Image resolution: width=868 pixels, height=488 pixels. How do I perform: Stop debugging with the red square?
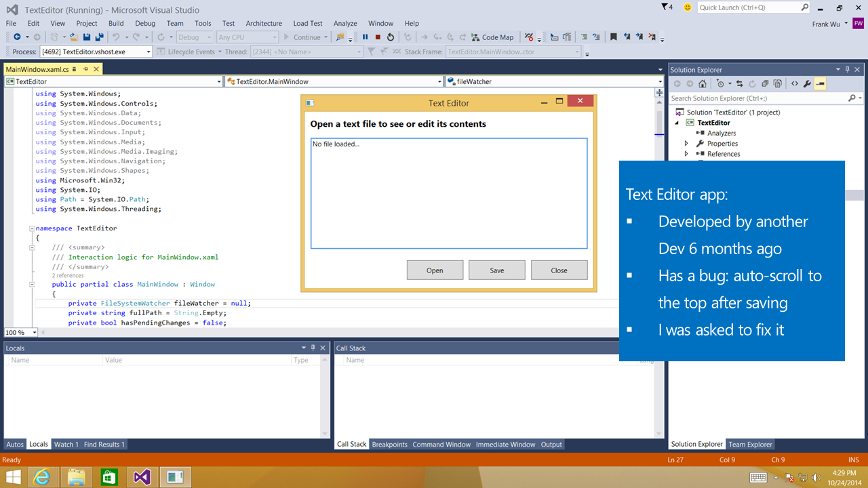(378, 37)
